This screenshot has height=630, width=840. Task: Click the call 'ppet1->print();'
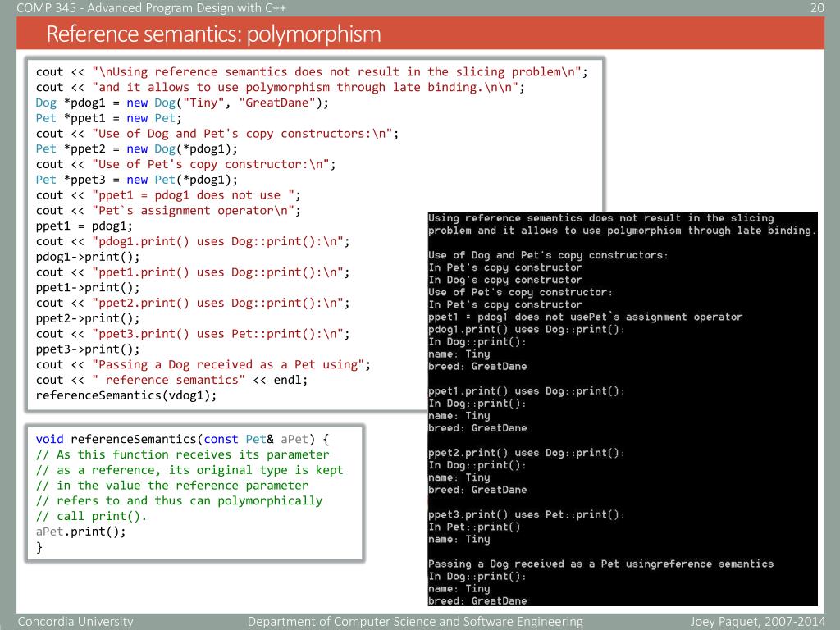(88, 288)
